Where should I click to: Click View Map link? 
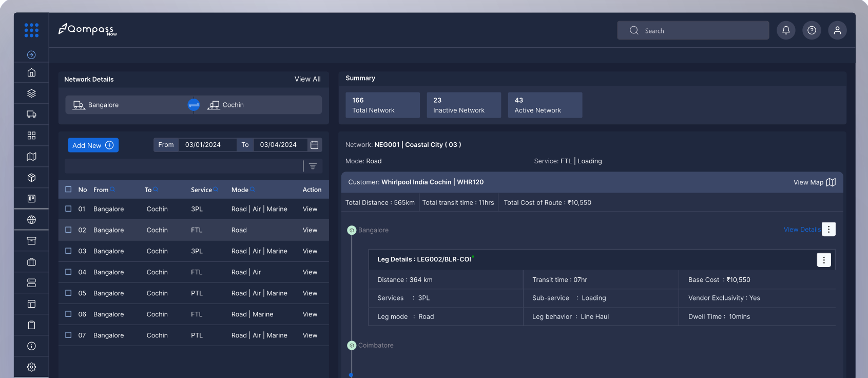[x=814, y=182]
